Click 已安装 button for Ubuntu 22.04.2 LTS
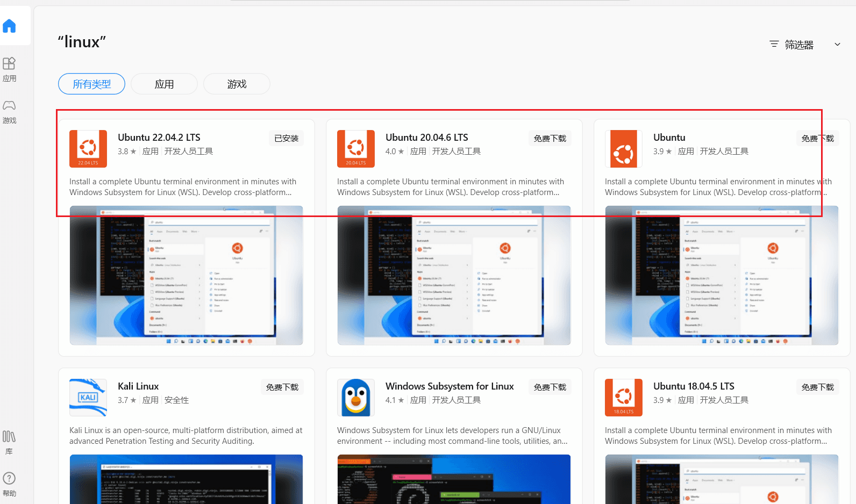This screenshot has width=856, height=504. click(286, 138)
